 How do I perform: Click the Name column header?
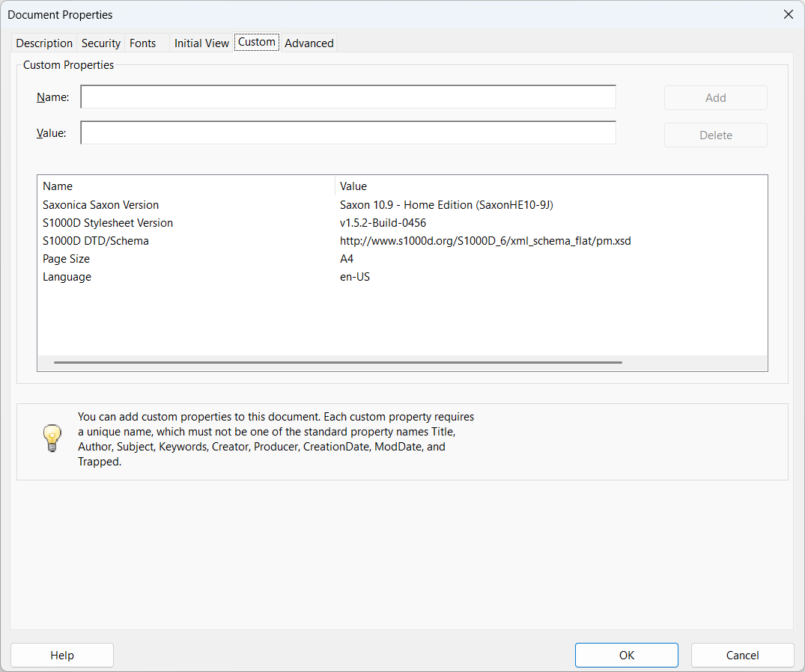(186, 186)
